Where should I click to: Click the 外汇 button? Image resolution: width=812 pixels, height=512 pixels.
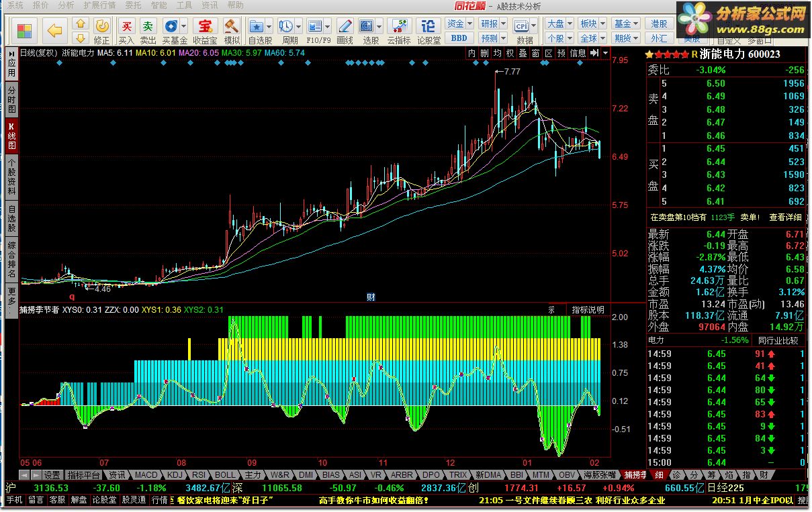point(660,38)
